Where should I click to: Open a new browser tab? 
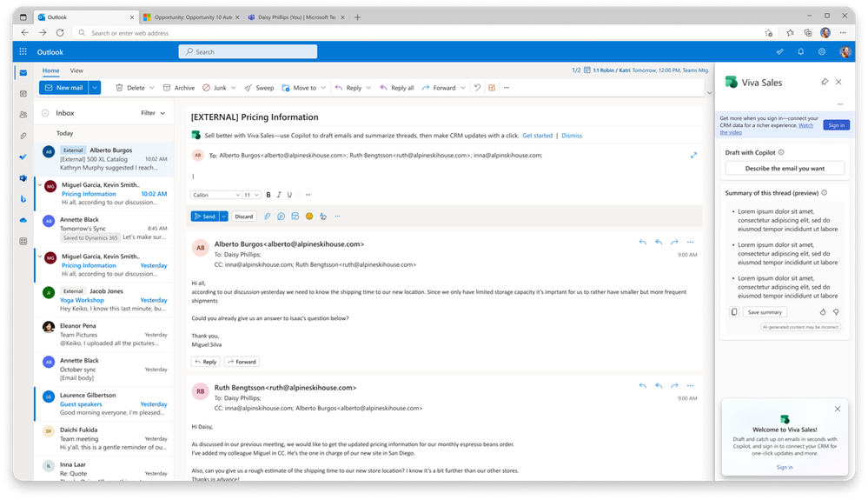[358, 17]
